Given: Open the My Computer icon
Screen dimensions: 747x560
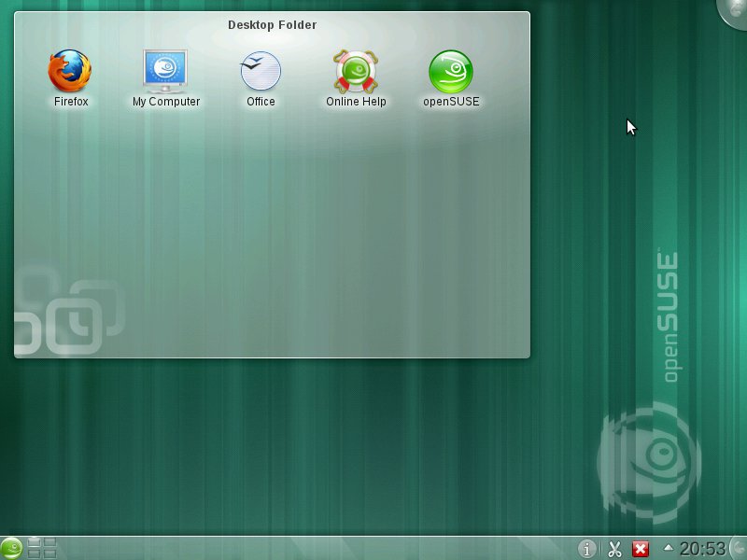Looking at the screenshot, I should 165,71.
